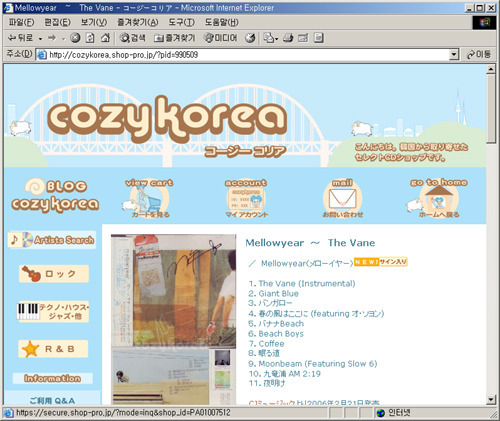Click the Mellowyear(メローイヤー) artist link

click(x=307, y=263)
